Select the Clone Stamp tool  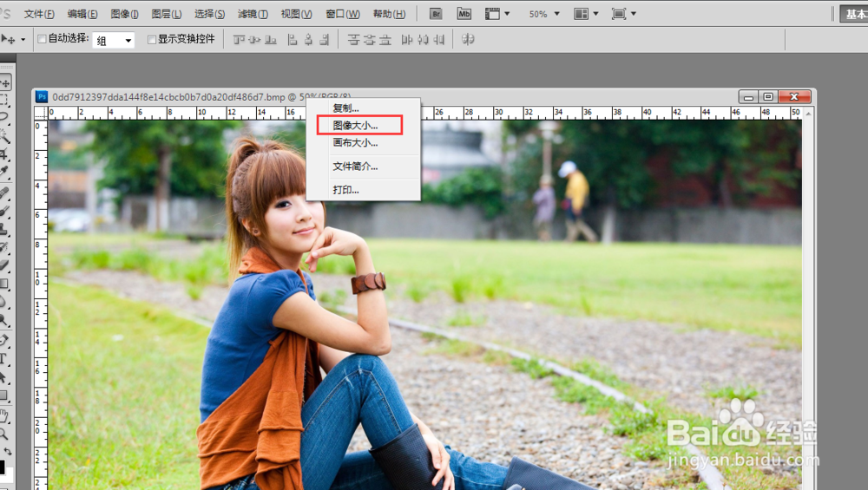(x=4, y=228)
